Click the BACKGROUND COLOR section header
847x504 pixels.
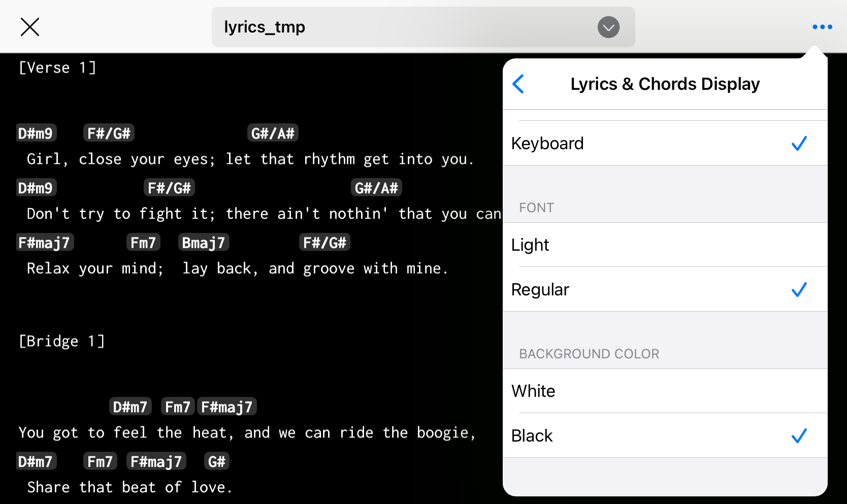point(589,354)
